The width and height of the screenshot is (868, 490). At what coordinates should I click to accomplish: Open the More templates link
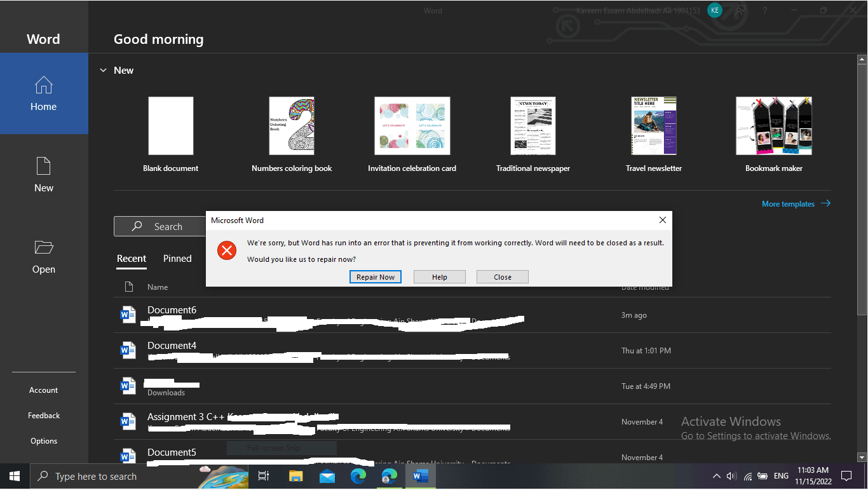pos(789,204)
